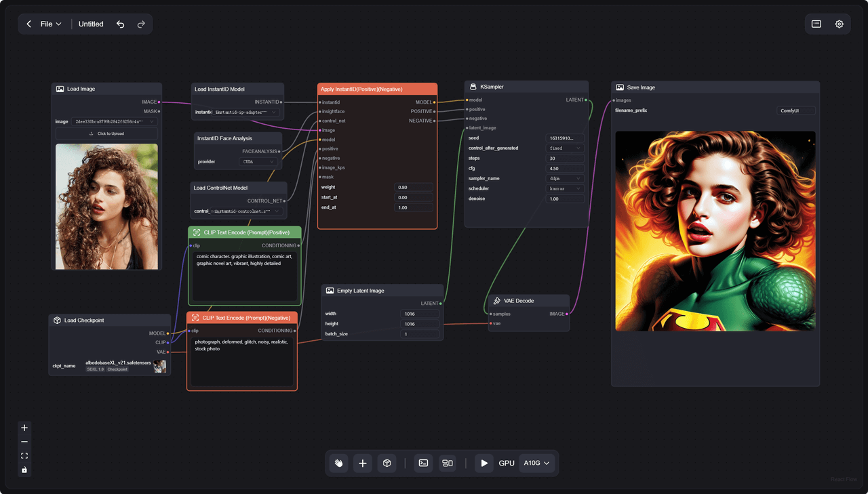Screen dimensions: 868x494
Task: Select the hand pan tool
Action: [338, 463]
